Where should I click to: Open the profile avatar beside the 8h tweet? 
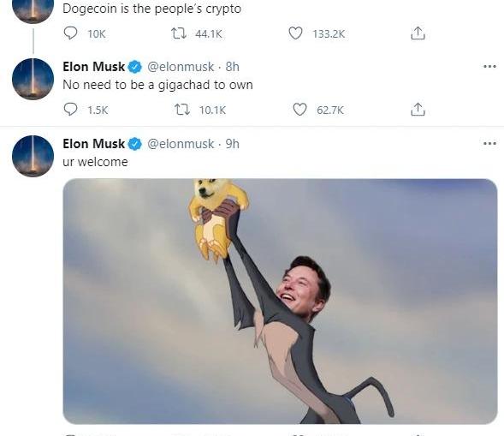pos(33,79)
